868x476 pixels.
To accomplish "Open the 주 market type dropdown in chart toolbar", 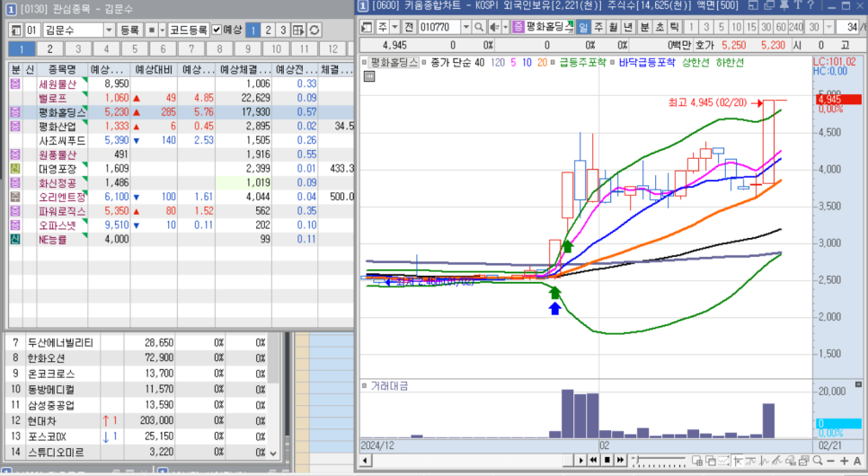I will [395, 27].
